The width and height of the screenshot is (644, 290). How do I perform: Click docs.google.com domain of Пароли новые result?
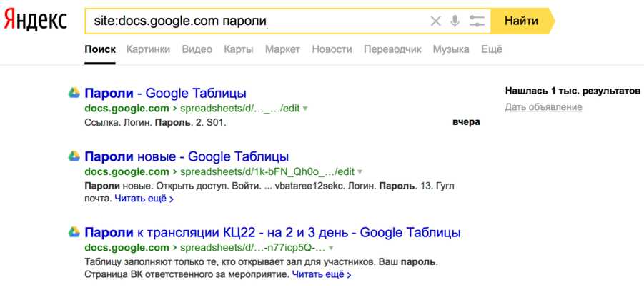[x=127, y=171]
